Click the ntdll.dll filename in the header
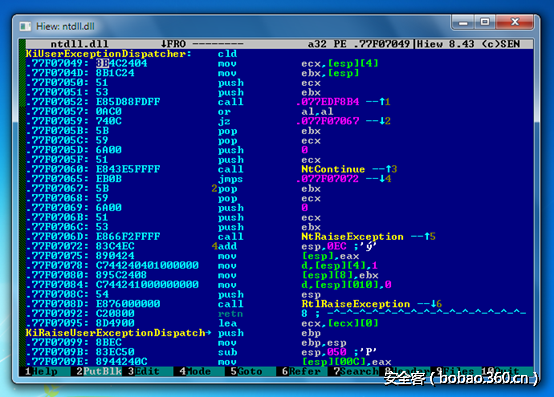554x397 pixels. 79,44
